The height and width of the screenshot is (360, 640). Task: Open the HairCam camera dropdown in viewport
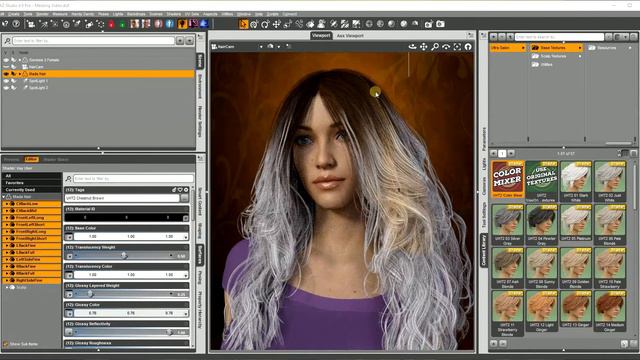coord(261,47)
